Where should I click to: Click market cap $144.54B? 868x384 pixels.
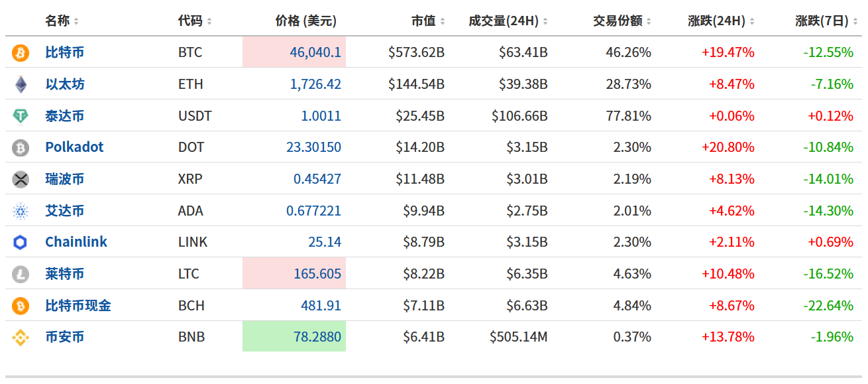pyautogui.click(x=417, y=84)
